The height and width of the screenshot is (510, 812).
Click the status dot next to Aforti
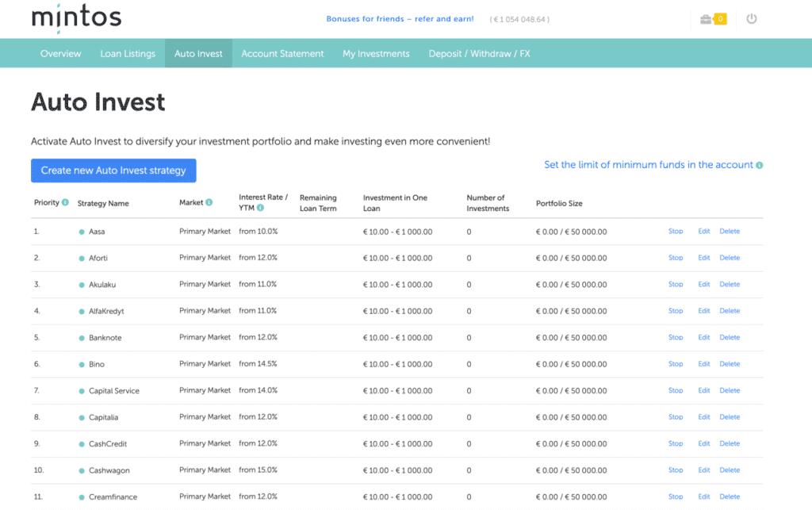pos(82,259)
